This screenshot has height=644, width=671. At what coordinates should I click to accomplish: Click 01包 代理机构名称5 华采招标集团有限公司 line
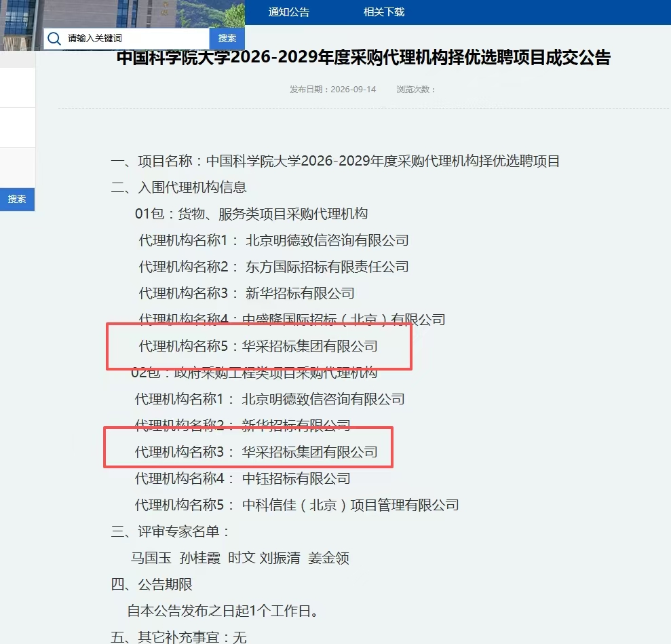coord(258,346)
